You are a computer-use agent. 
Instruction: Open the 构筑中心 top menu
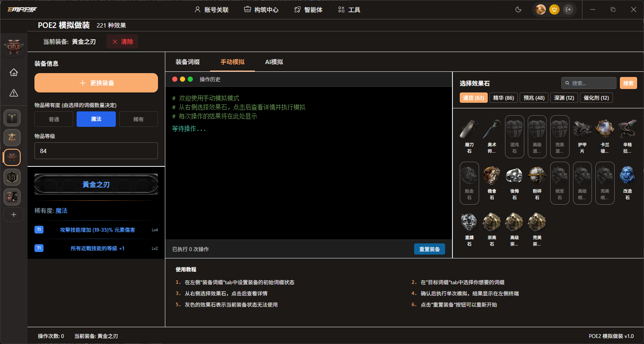point(261,9)
